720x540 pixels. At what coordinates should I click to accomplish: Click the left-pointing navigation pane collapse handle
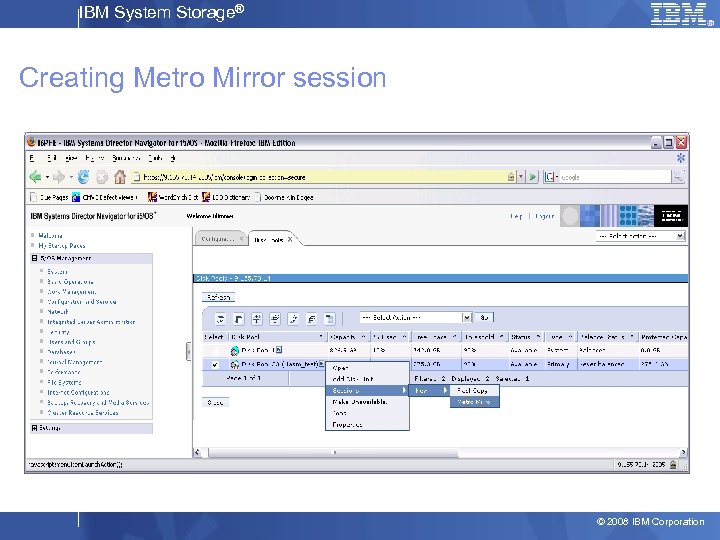(189, 352)
